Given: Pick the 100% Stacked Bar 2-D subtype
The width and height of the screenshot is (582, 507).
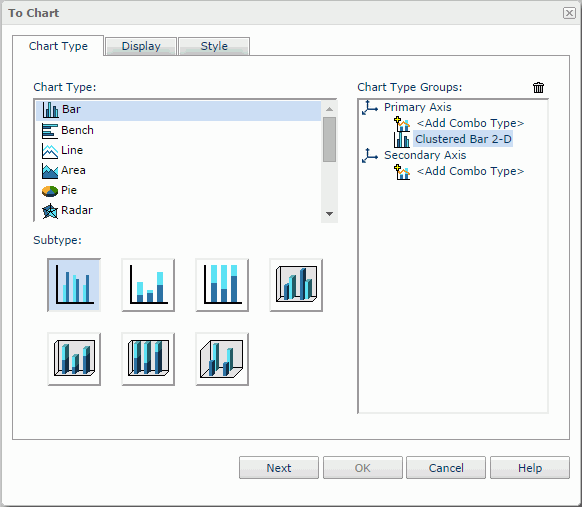Looking at the screenshot, I should point(222,285).
